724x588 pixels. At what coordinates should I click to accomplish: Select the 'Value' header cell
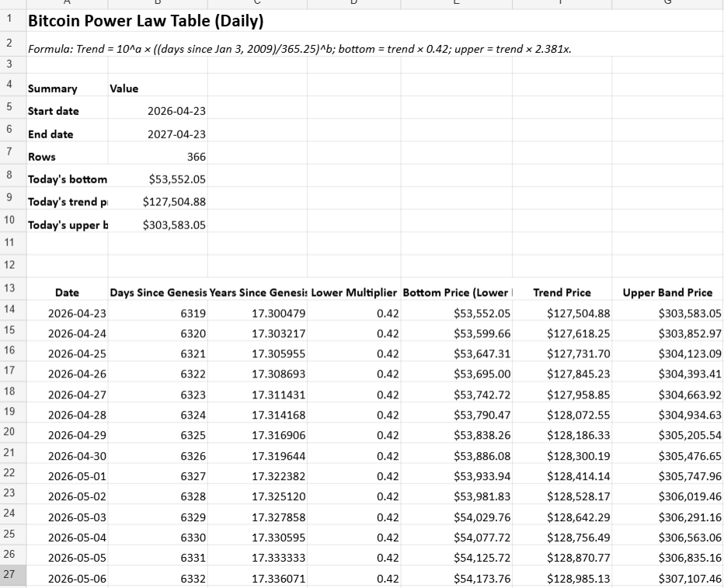(158, 85)
